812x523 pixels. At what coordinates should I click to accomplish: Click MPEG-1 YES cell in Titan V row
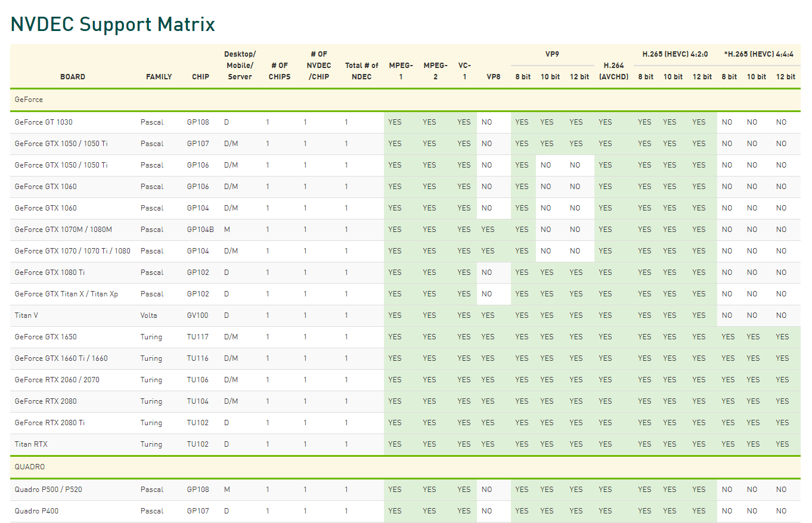pyautogui.click(x=395, y=315)
